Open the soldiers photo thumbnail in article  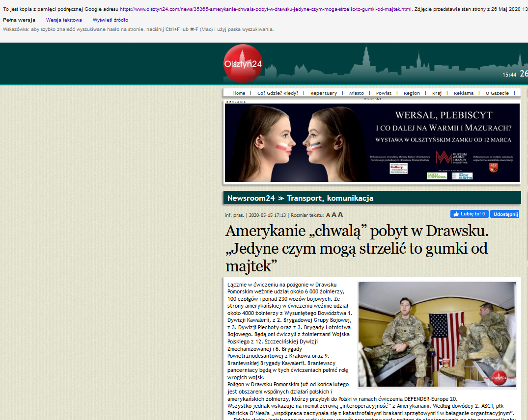(x=437, y=335)
